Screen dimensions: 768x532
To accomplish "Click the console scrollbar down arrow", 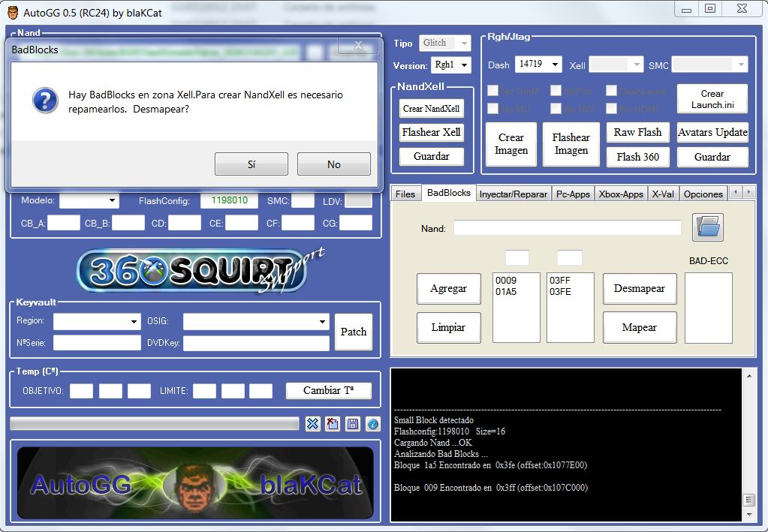I will coord(749,515).
